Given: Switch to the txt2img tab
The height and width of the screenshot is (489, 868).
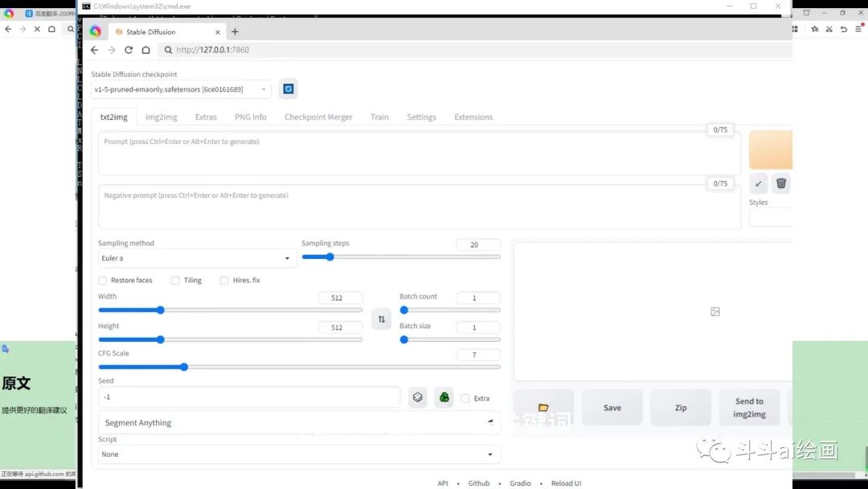Looking at the screenshot, I should tap(114, 117).
